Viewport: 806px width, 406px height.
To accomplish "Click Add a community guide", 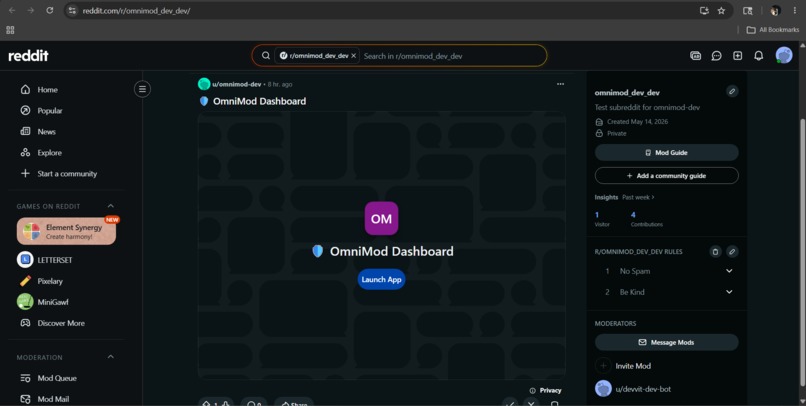I will (667, 176).
